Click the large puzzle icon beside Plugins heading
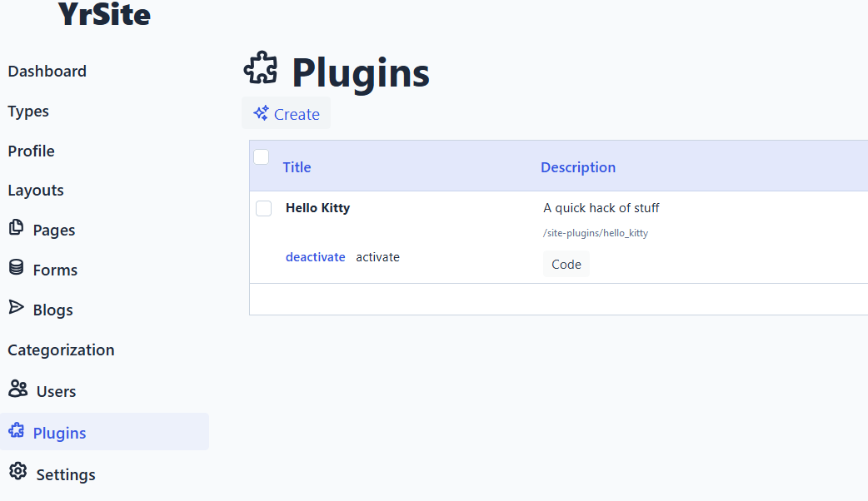This screenshot has width=868, height=501. 261,69
